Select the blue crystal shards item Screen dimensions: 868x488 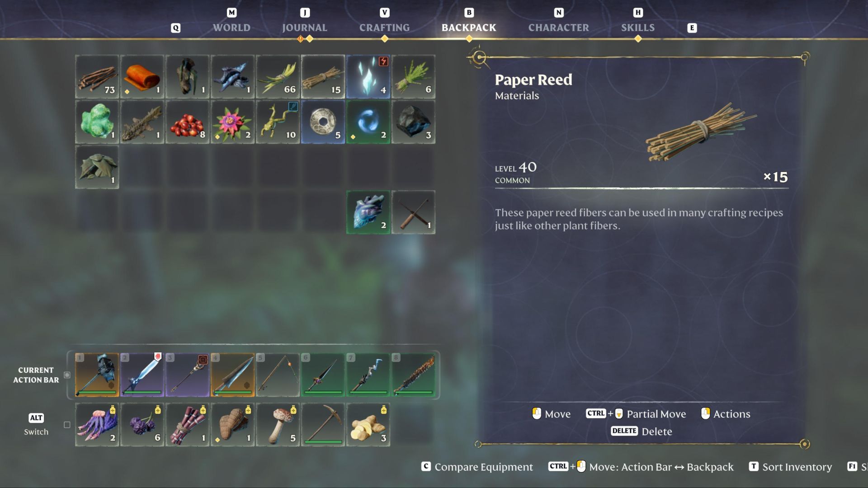368,77
